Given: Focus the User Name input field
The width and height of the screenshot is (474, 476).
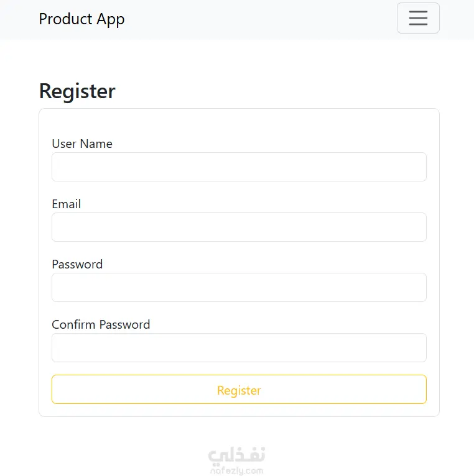Looking at the screenshot, I should tap(239, 167).
